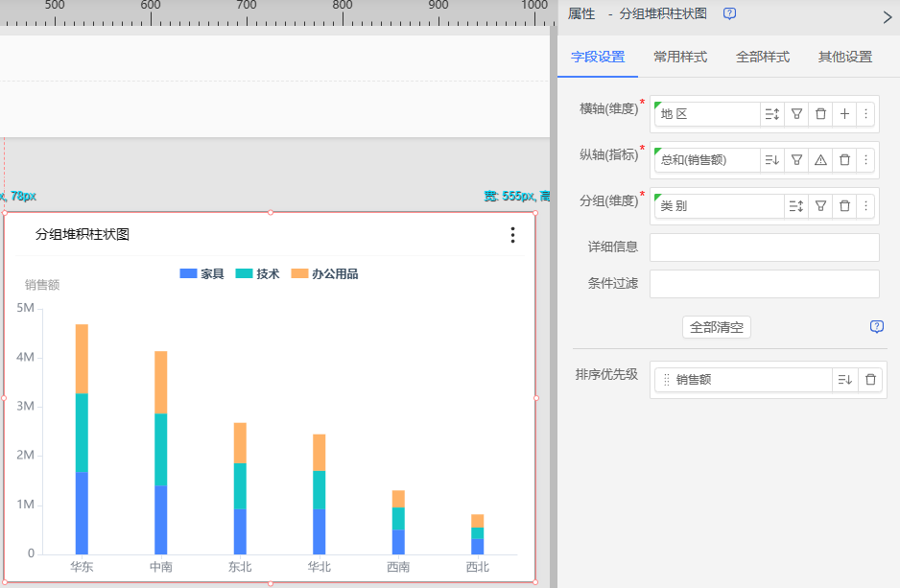900x588 pixels.
Task: Open the chart's three-dot menu
Action: [513, 235]
